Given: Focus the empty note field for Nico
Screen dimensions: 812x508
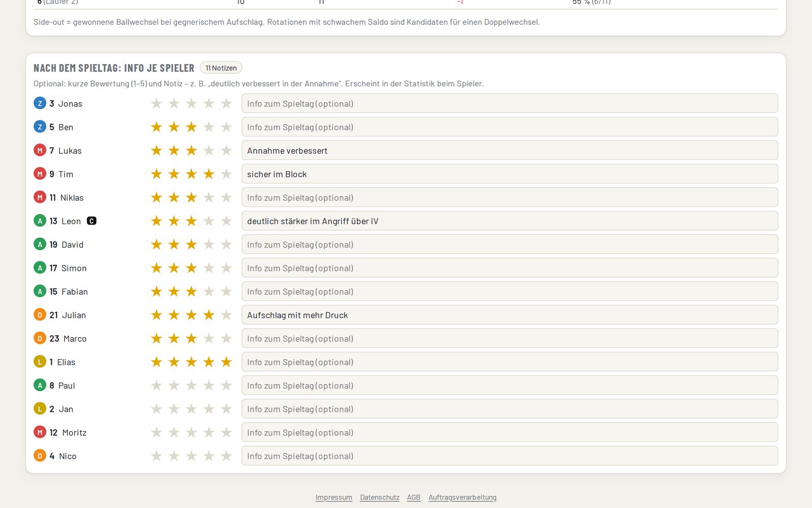Looking at the screenshot, I should pyautogui.click(x=510, y=456).
